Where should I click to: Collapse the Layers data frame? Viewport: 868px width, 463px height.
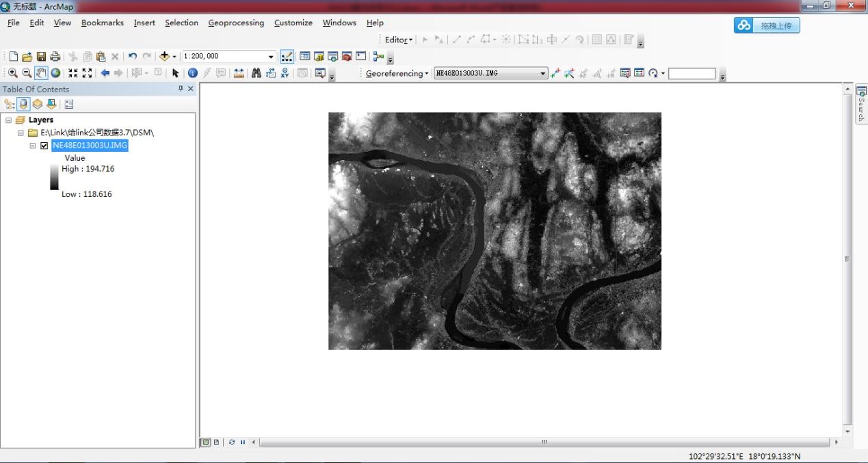pos(9,120)
